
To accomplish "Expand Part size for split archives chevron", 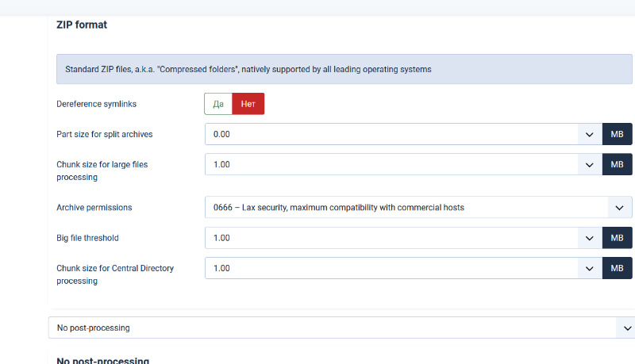I will pos(590,134).
